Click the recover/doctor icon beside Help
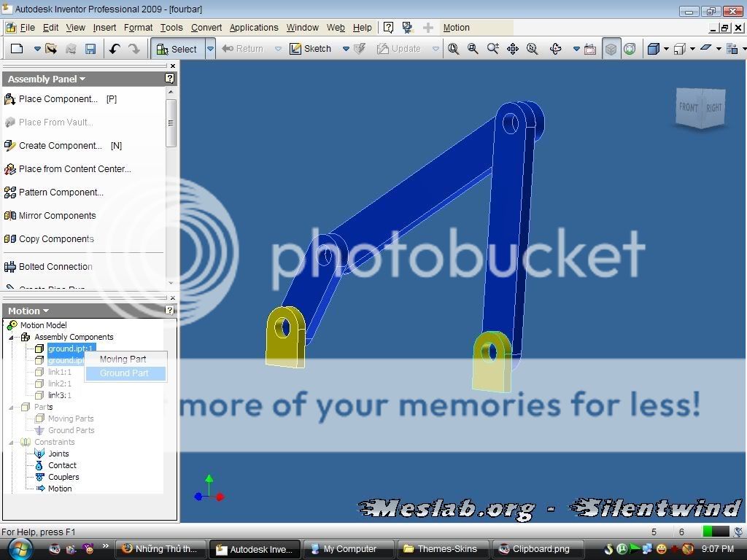Screen dimensions: 747x560 [x=407, y=28]
